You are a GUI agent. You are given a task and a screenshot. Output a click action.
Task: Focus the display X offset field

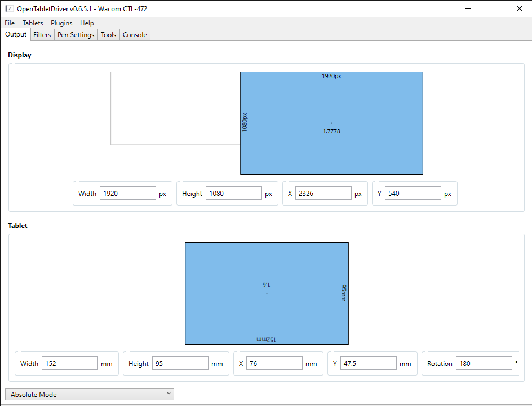pos(323,194)
